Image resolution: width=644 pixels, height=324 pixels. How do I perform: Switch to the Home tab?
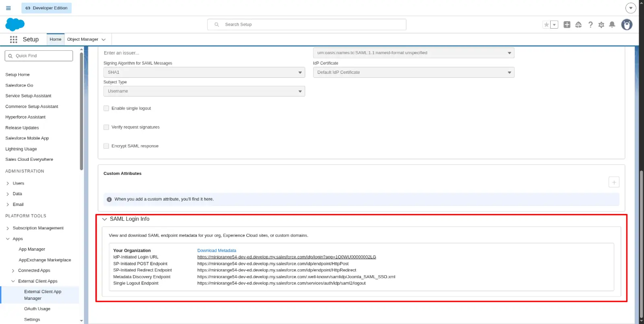pos(56,39)
